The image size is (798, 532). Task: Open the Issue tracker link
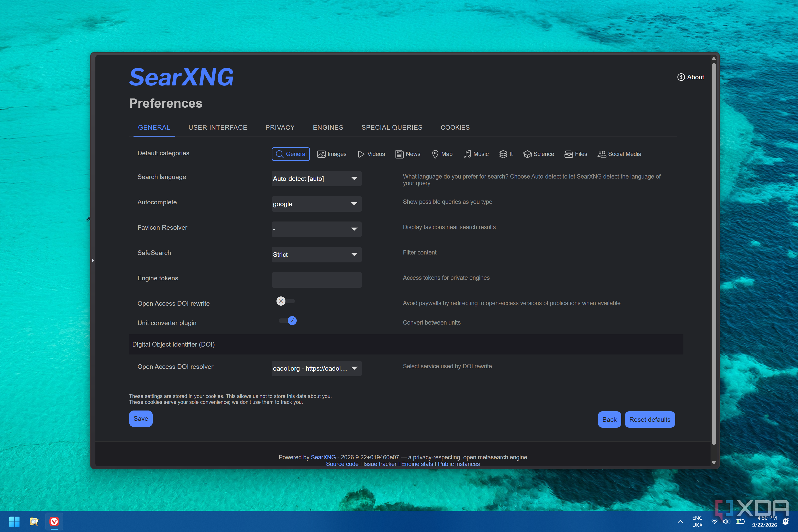[380, 464]
